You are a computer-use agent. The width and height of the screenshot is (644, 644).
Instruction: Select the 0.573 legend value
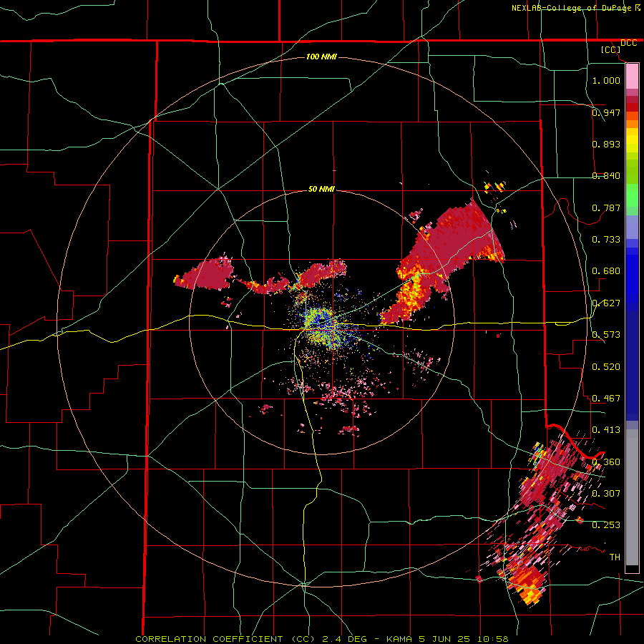pos(606,335)
